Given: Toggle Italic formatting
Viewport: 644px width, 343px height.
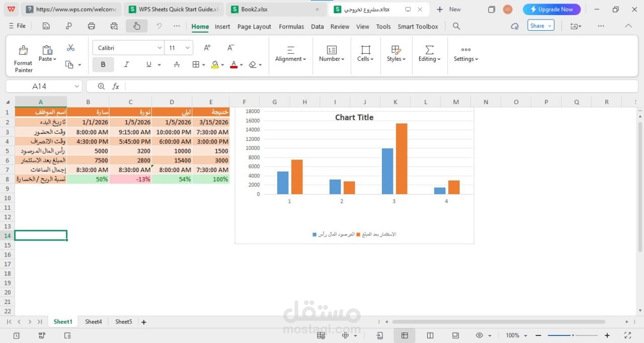Looking at the screenshot, I should tap(126, 64).
